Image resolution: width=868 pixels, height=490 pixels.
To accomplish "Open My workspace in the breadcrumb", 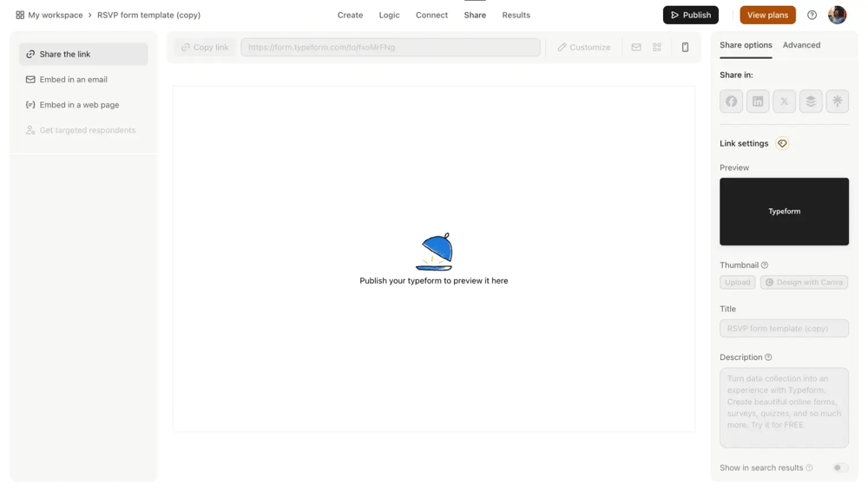I will [x=55, y=15].
